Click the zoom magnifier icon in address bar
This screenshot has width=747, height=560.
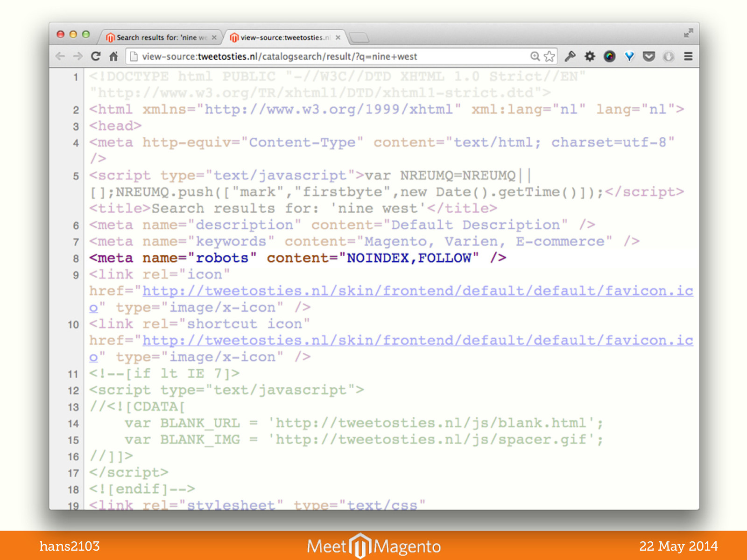coord(535,56)
